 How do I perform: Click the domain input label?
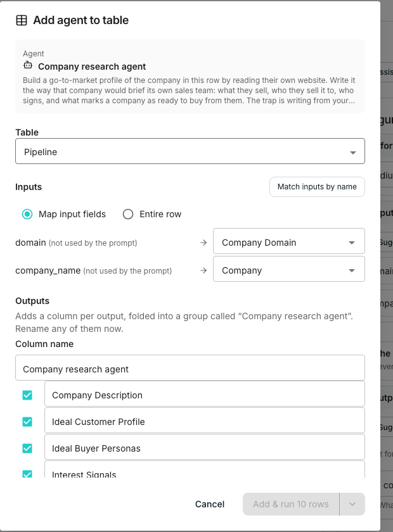[30, 243]
